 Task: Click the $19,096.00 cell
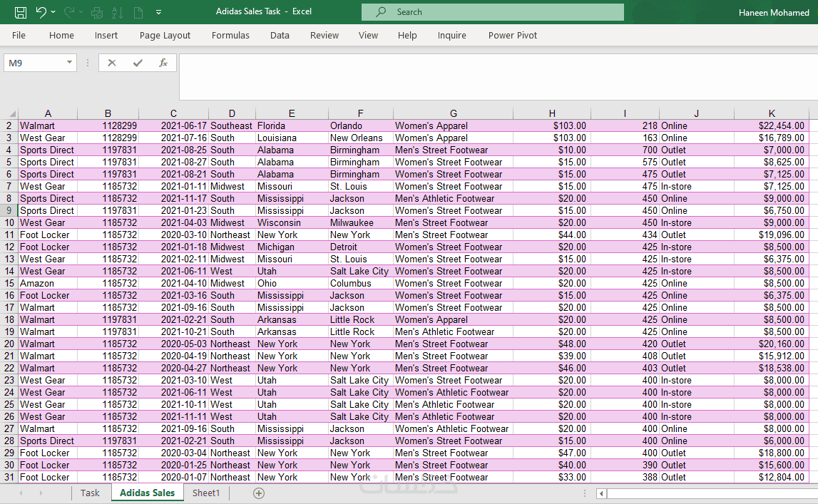tap(772, 235)
